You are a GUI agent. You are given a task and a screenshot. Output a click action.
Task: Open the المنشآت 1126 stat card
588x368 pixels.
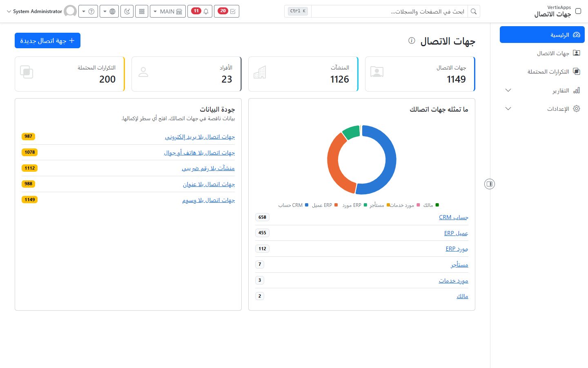(303, 74)
